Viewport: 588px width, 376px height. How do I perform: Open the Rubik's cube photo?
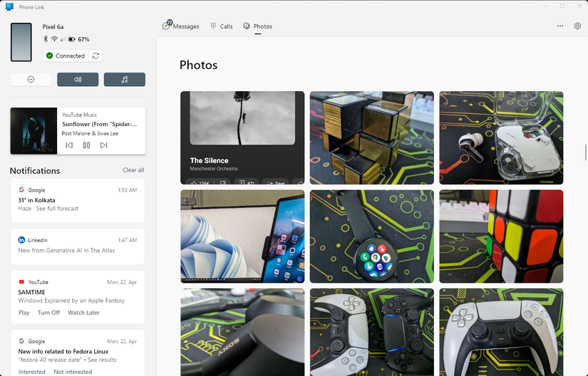pyautogui.click(x=501, y=236)
